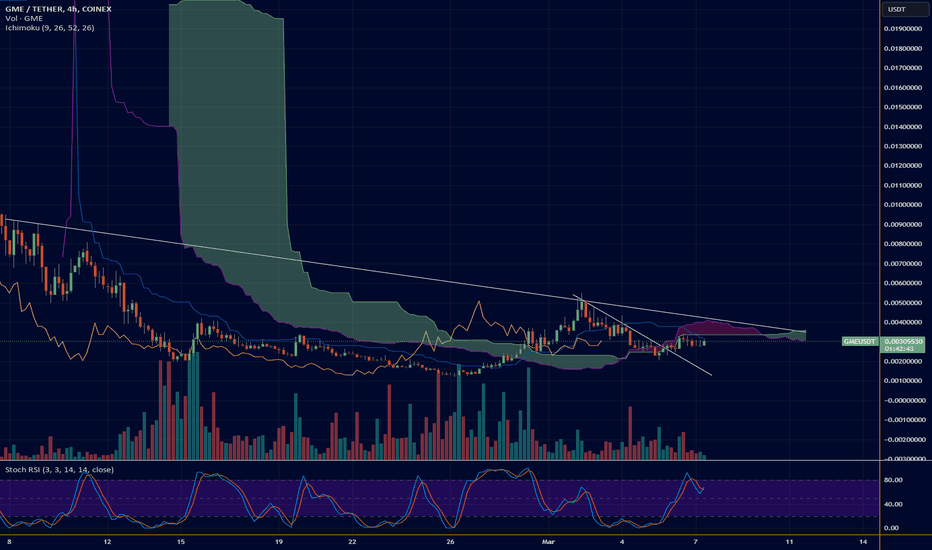Select the Stoch RSI indicator legend
Image resolution: width=932 pixels, height=550 pixels.
coord(59,470)
